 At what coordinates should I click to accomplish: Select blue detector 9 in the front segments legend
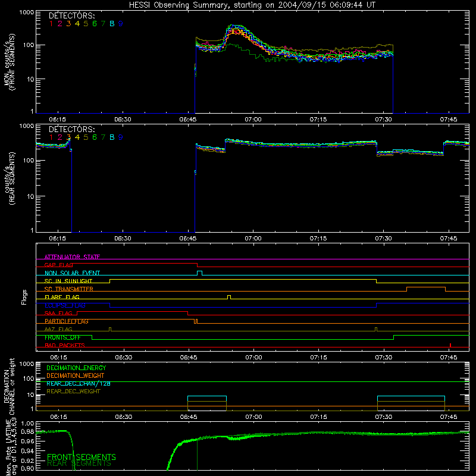click(121, 24)
